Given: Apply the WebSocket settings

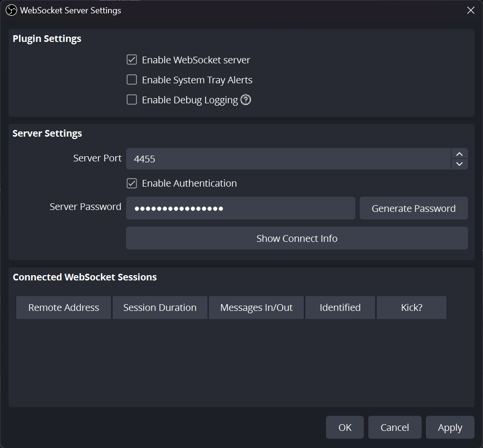Looking at the screenshot, I should 450,428.
